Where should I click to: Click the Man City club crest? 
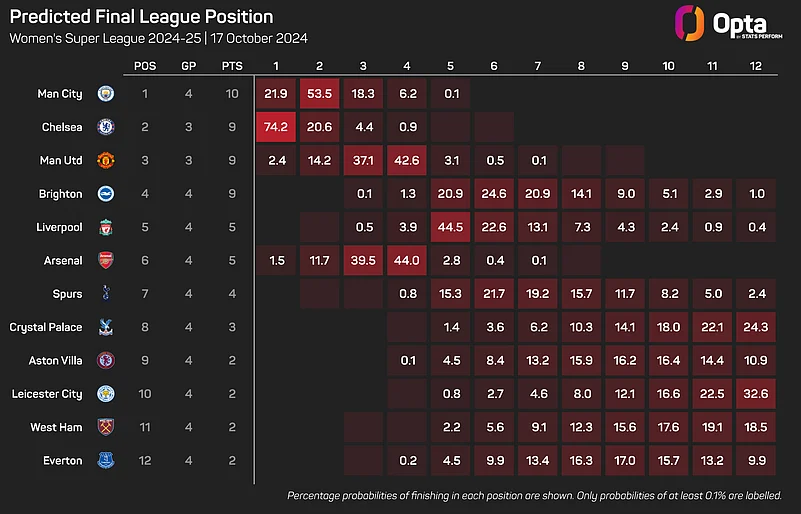[106, 94]
